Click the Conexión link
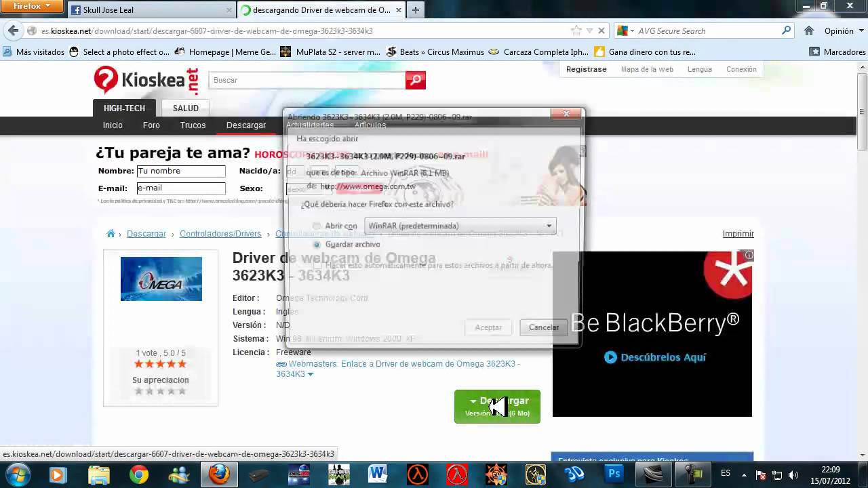This screenshot has width=868, height=488. click(741, 69)
